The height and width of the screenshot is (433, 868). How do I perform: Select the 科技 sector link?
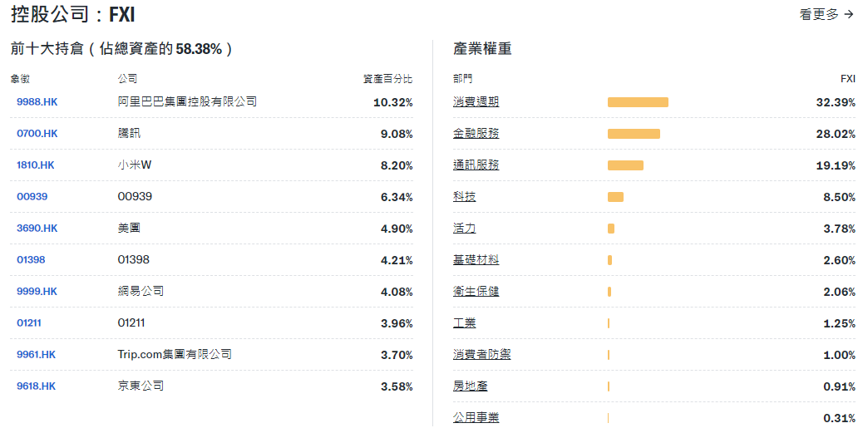(x=465, y=197)
